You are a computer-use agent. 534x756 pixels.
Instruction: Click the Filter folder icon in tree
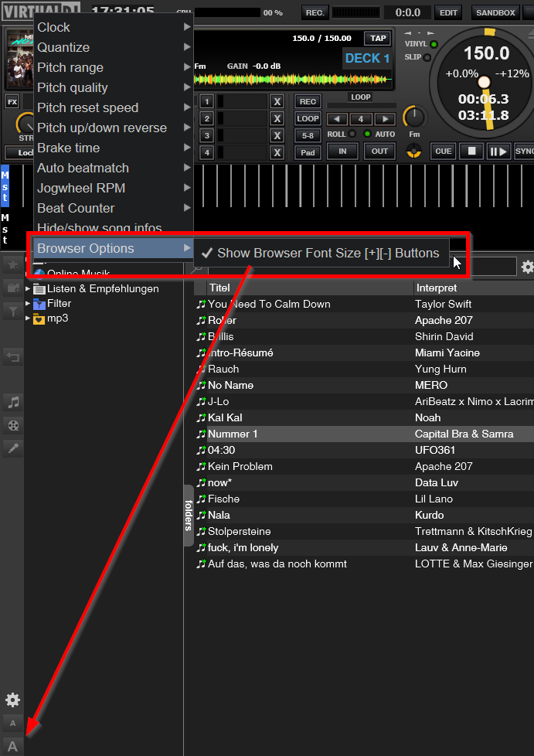click(x=39, y=304)
